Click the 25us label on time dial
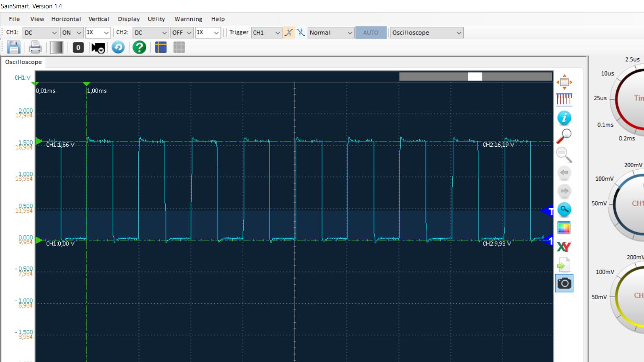 click(x=600, y=98)
